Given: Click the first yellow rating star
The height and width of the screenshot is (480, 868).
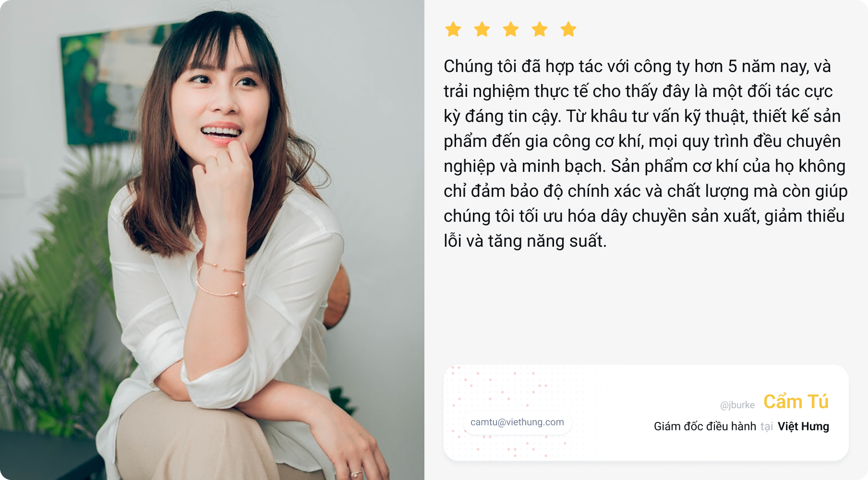Looking at the screenshot, I should [453, 29].
